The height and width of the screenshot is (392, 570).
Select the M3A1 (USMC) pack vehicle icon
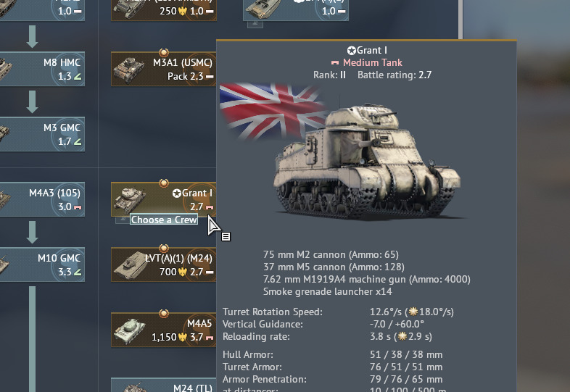click(128, 70)
